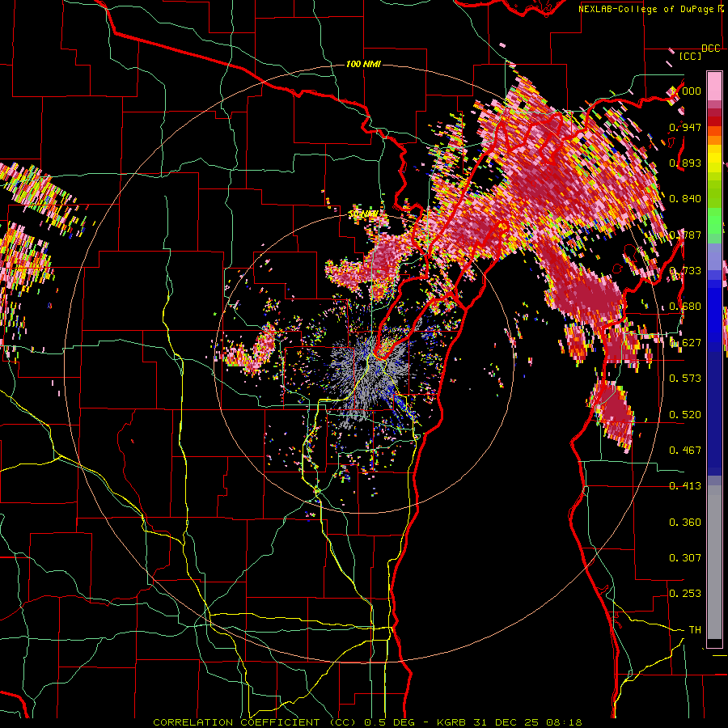Click the CORRELATION COEFFICIENT caption text
This screenshot has height=728, width=728.
coord(236,722)
